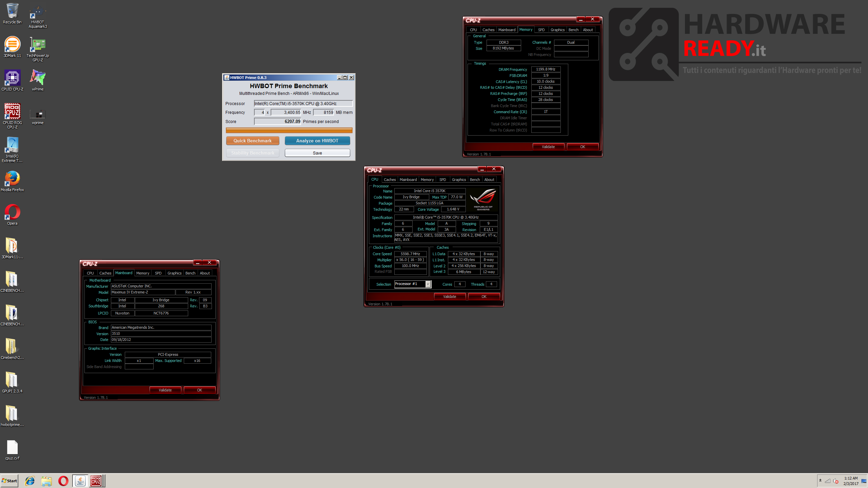Image resolution: width=868 pixels, height=488 pixels.
Task: Launch CPUID CPU-Z desktop shortcut
Action: pos(12,80)
